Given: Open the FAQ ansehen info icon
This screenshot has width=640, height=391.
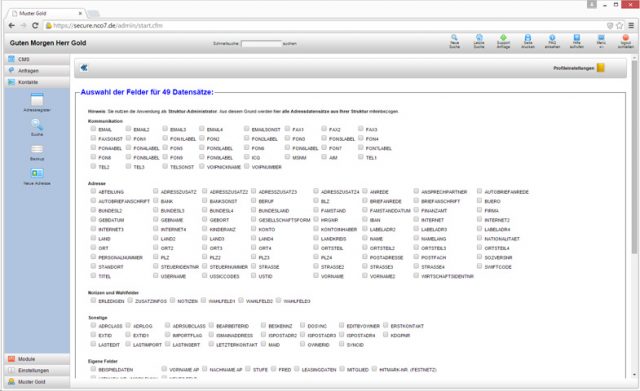Looking at the screenshot, I should [552, 38].
